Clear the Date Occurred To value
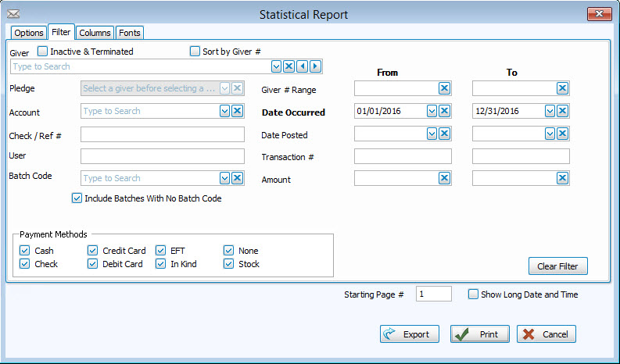The height and width of the screenshot is (364, 620). (562, 111)
